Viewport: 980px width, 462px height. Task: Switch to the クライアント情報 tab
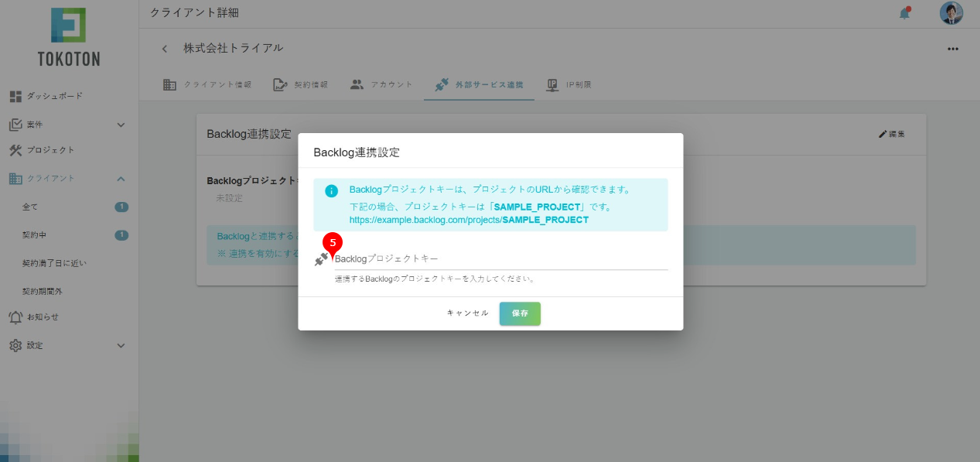click(x=207, y=85)
